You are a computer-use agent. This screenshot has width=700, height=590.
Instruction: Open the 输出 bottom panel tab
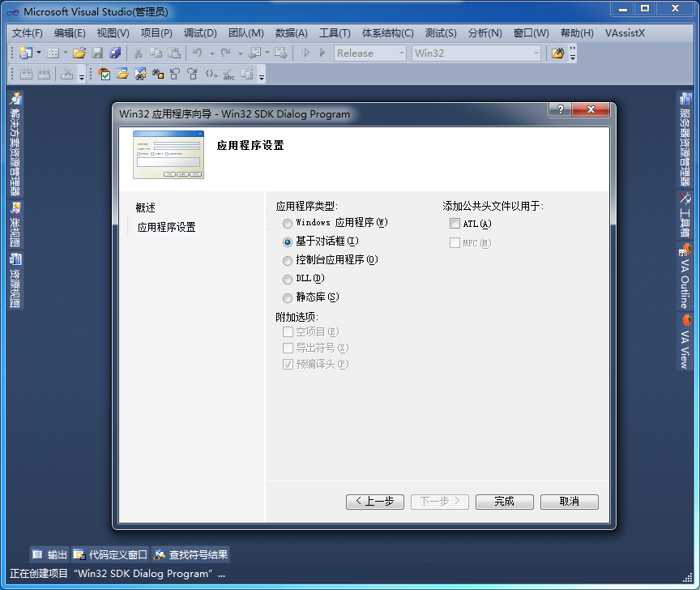click(49, 554)
